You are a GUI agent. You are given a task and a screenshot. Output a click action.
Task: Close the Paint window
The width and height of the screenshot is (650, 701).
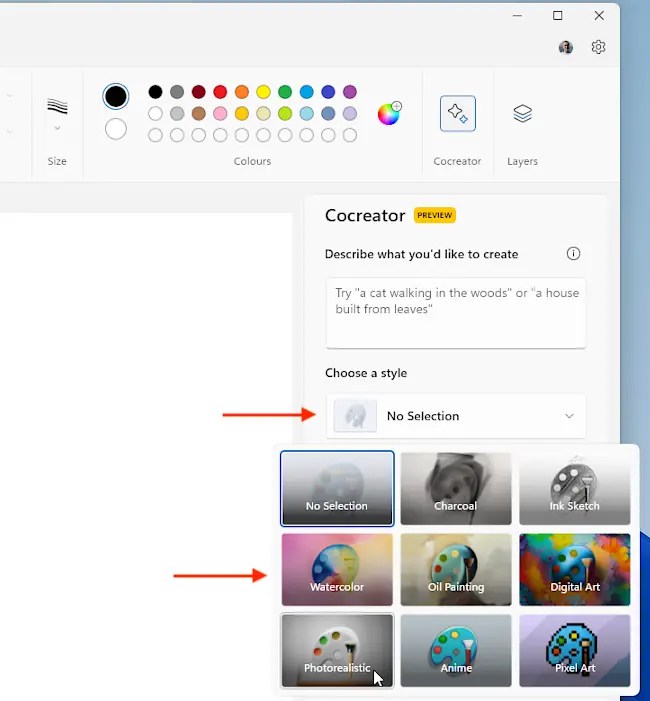tap(599, 16)
